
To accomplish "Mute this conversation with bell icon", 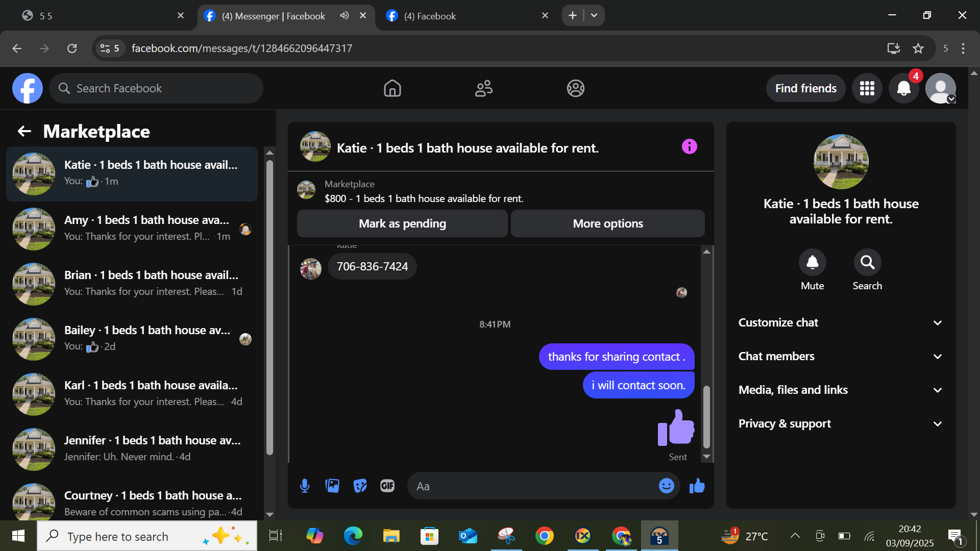I will point(812,262).
